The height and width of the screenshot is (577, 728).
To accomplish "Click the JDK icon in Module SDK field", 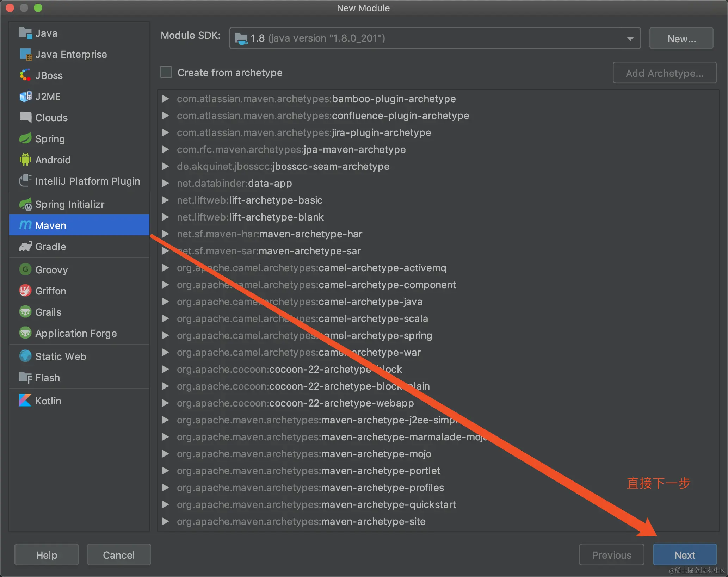I will [x=241, y=38].
